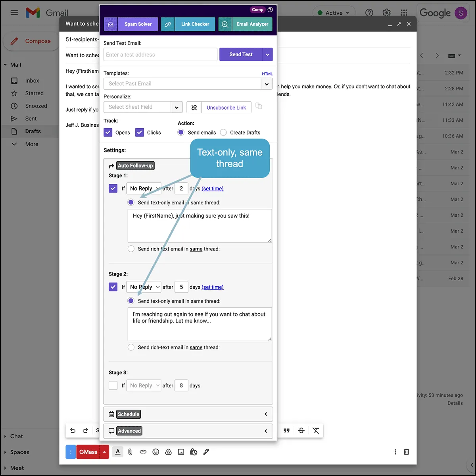Image resolution: width=476 pixels, height=476 pixels.
Task: Insert emoji smiley icon
Action: pos(156,452)
